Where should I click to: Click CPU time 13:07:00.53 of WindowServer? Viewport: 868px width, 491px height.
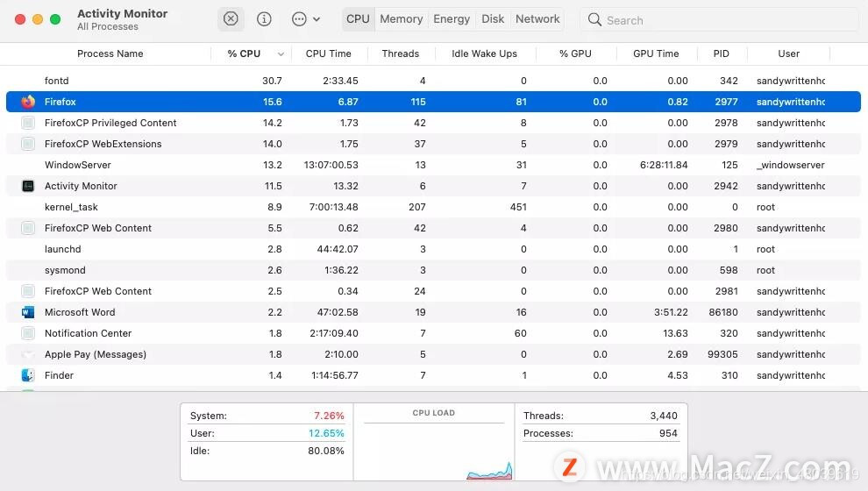coord(331,165)
